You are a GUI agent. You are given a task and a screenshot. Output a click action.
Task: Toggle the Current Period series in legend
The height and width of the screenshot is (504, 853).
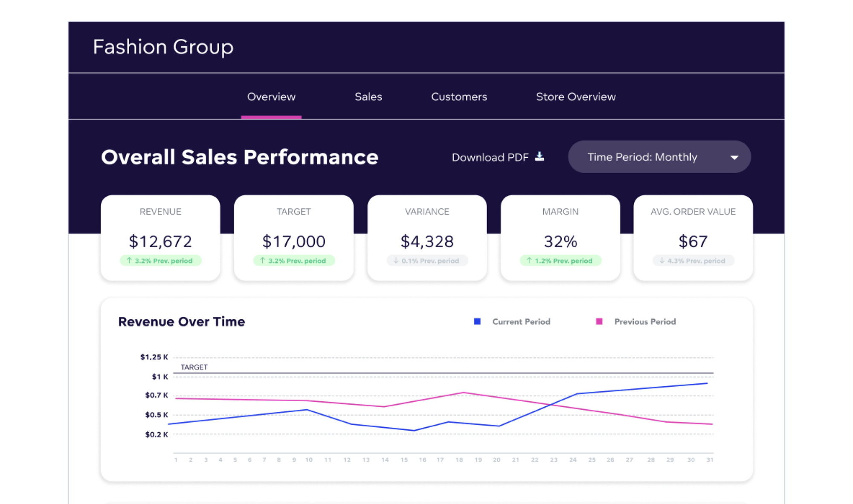pyautogui.click(x=521, y=322)
